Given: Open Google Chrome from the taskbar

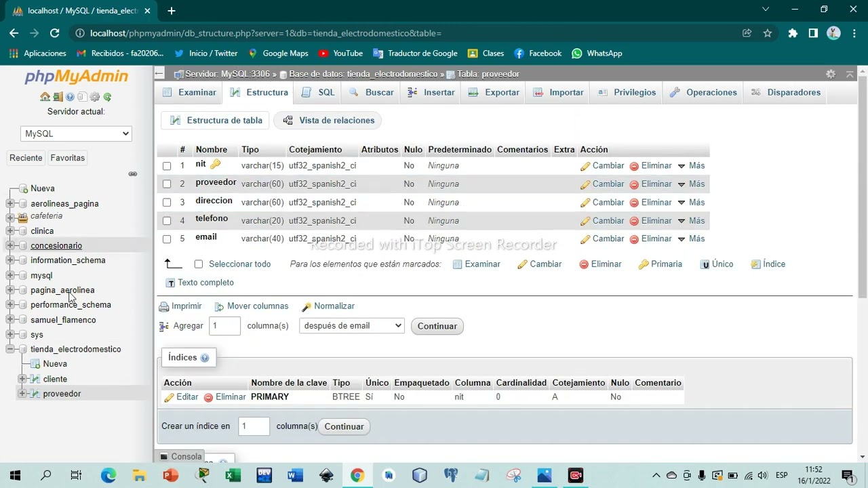Looking at the screenshot, I should click(357, 475).
